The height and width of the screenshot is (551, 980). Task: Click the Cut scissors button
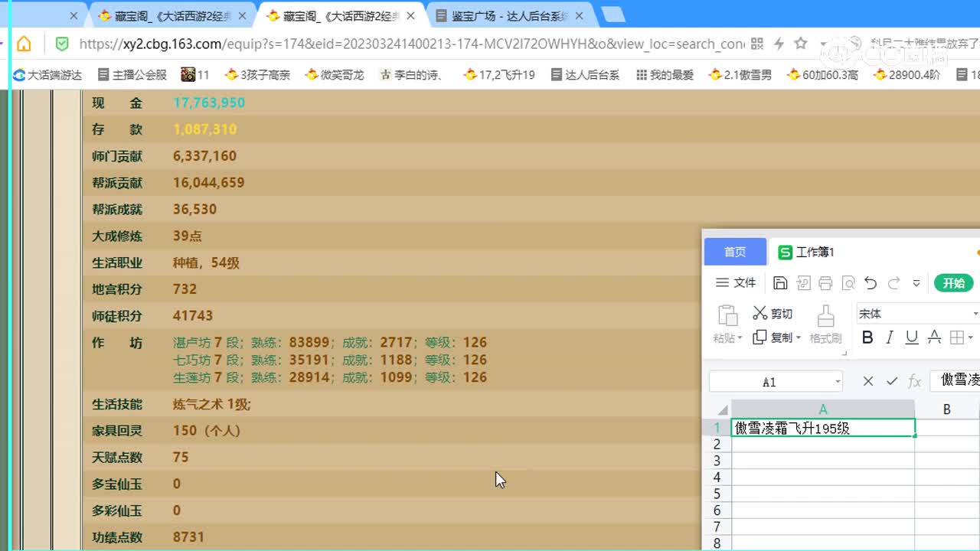[773, 314]
